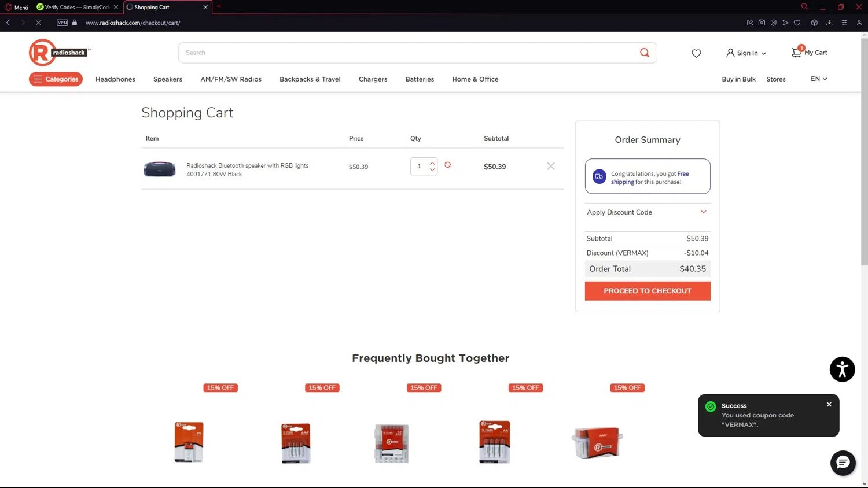Open a new browser tab
The image size is (868, 488).
click(219, 6)
